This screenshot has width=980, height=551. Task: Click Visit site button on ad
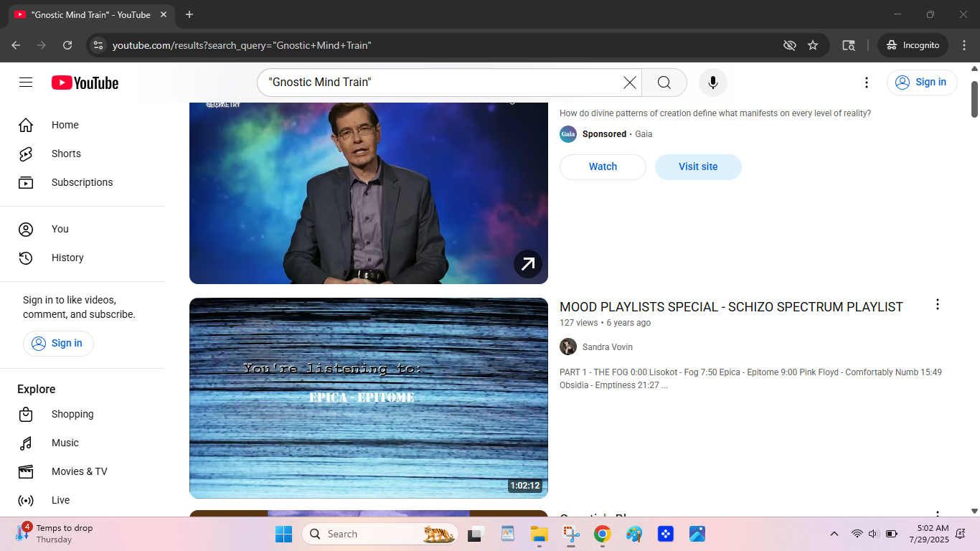[698, 166]
